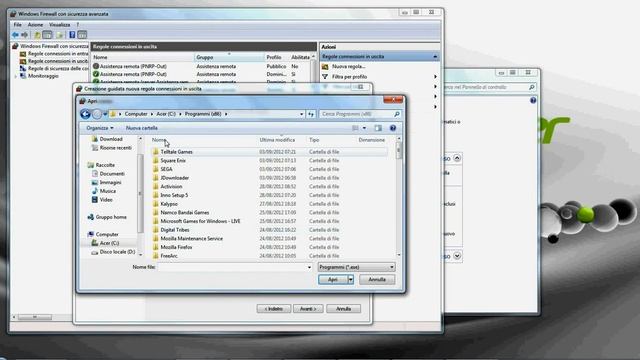
Task: Refresh the Programmi (x86) folder listing
Action: 311,114
